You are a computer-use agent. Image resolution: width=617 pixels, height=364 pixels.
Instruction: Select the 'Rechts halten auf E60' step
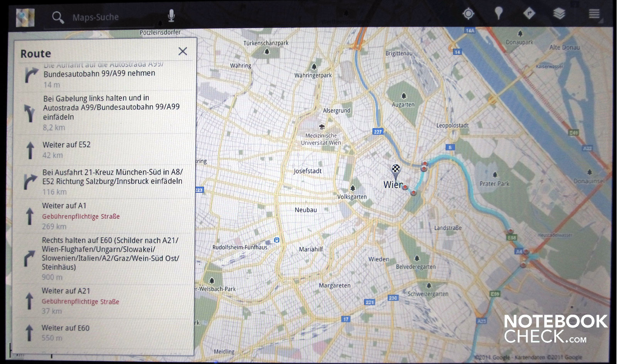point(104,258)
